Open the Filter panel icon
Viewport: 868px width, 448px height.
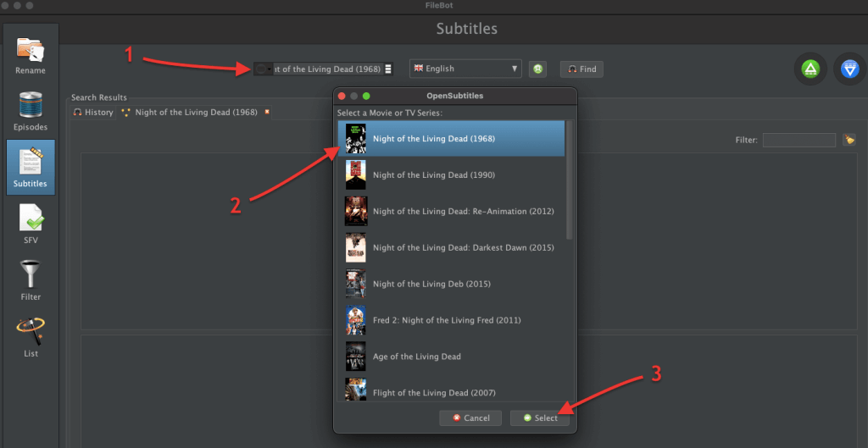31,280
